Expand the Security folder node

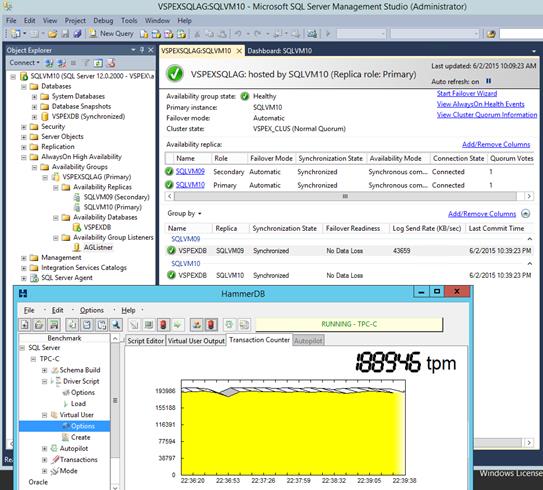[24, 127]
